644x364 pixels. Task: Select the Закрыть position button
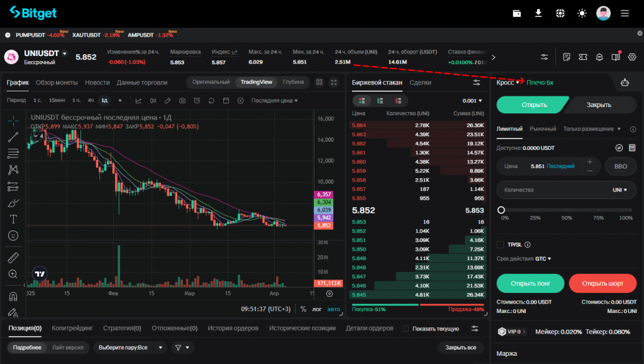click(x=599, y=105)
